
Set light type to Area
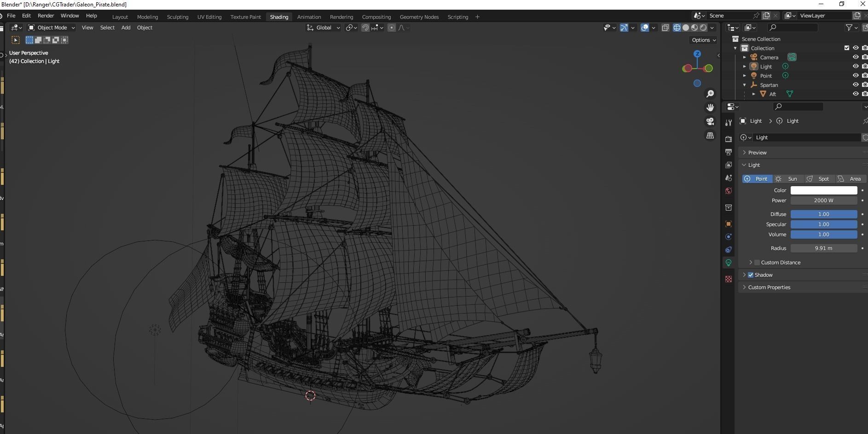[851, 179]
